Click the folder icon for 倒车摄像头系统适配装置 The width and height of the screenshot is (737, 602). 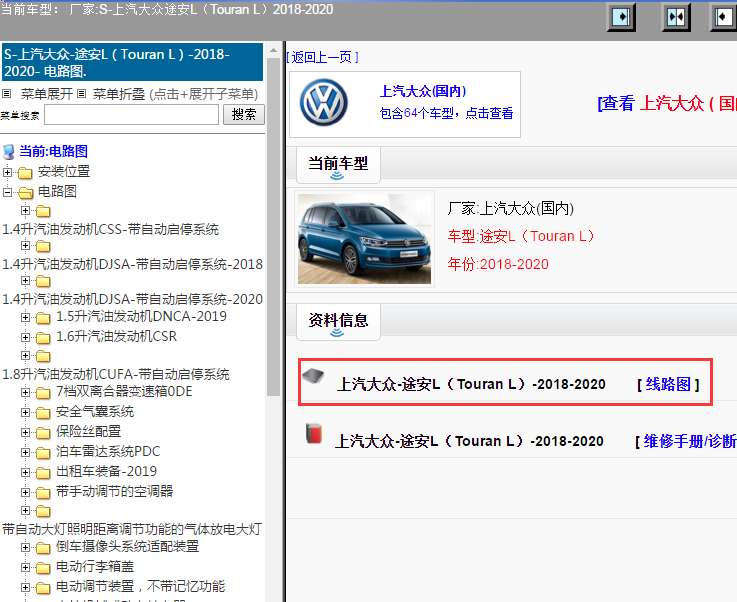pyautogui.click(x=43, y=548)
